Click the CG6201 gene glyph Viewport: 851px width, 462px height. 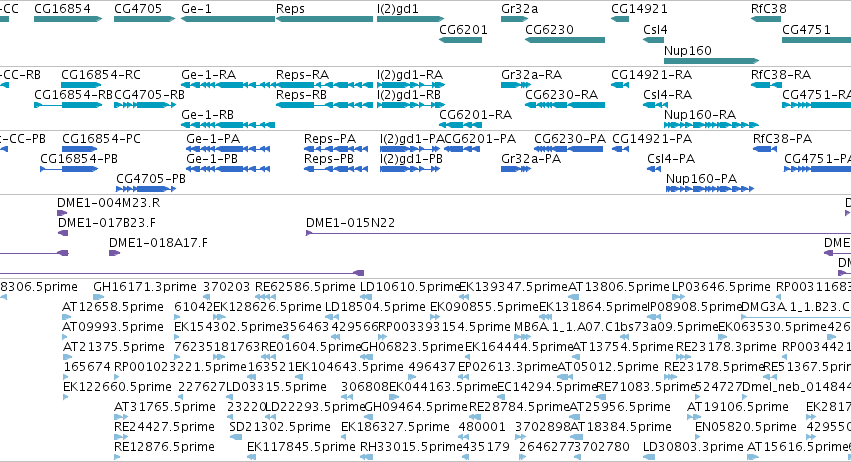(x=460, y=40)
